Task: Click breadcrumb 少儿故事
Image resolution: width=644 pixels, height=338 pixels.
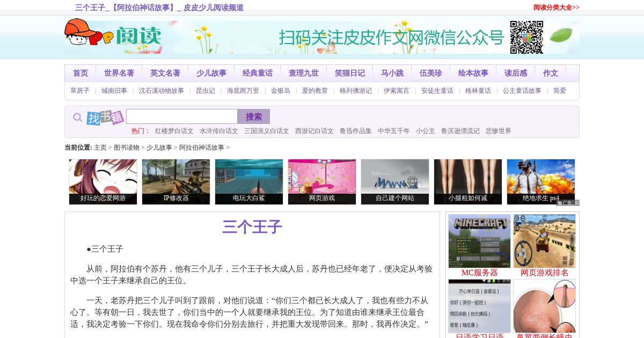Action: tap(159, 148)
